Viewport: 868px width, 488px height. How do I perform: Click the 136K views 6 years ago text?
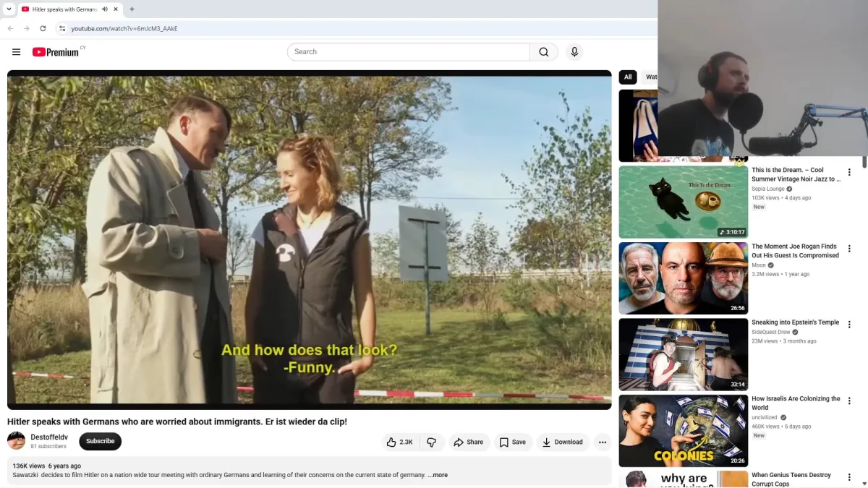point(47,466)
